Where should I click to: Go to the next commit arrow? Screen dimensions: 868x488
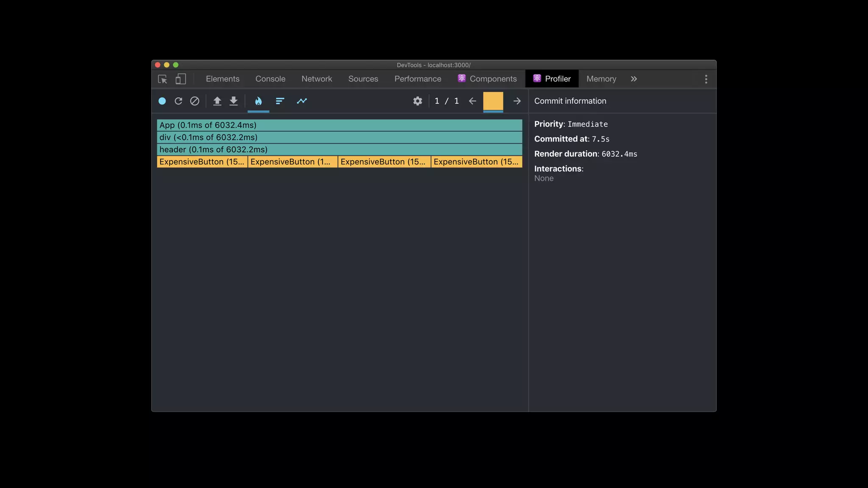(517, 101)
